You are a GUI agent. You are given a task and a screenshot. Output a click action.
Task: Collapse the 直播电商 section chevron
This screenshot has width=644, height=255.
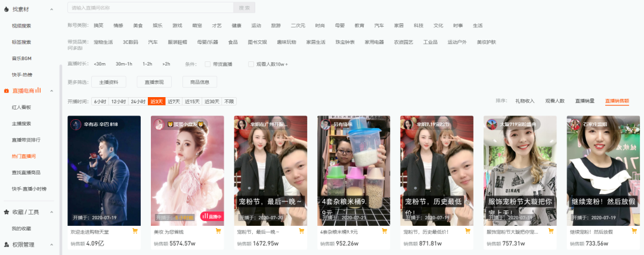click(x=51, y=91)
